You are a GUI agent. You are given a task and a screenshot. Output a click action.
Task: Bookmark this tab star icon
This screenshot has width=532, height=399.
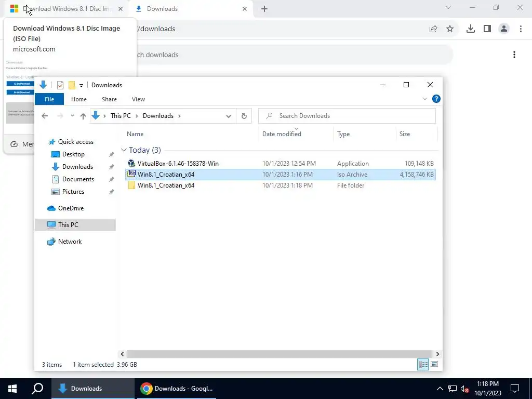pos(450,29)
